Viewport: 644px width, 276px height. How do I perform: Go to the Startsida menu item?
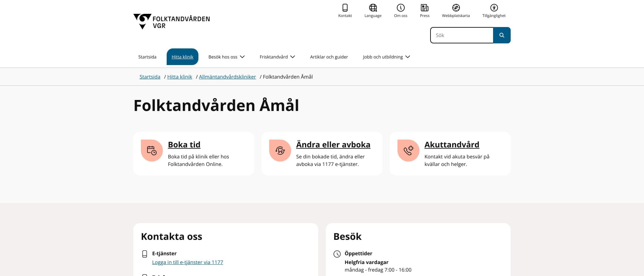click(x=147, y=57)
